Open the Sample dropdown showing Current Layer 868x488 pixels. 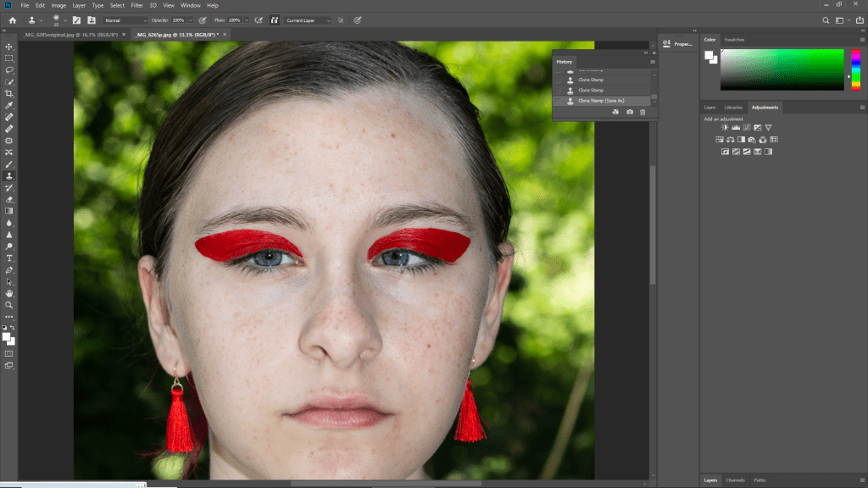point(308,19)
